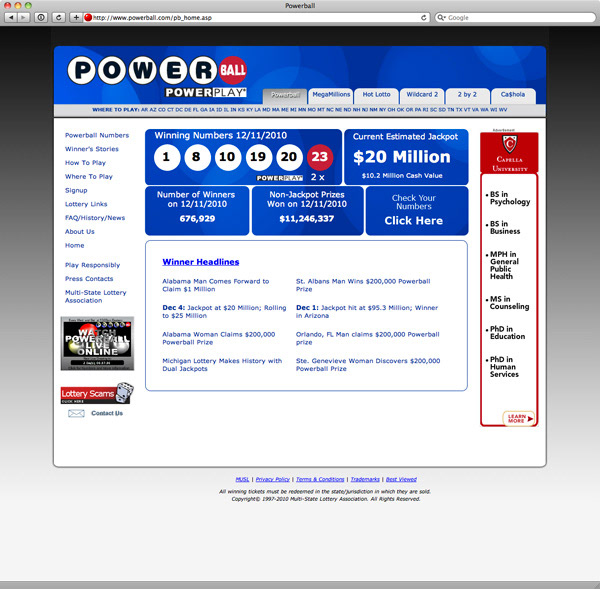This screenshot has width=600, height=589.
Task: Click MPH in General Public Health item
Action: coord(504,266)
